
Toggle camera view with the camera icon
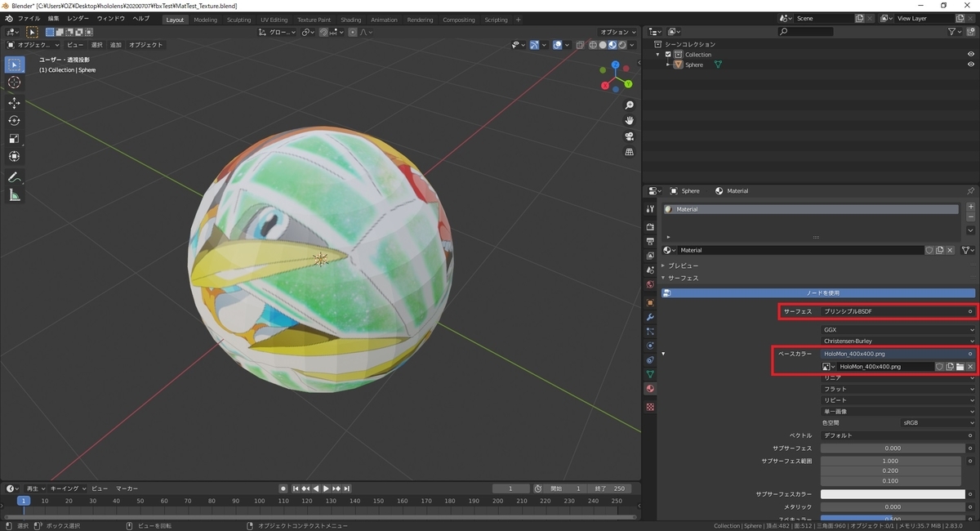630,136
